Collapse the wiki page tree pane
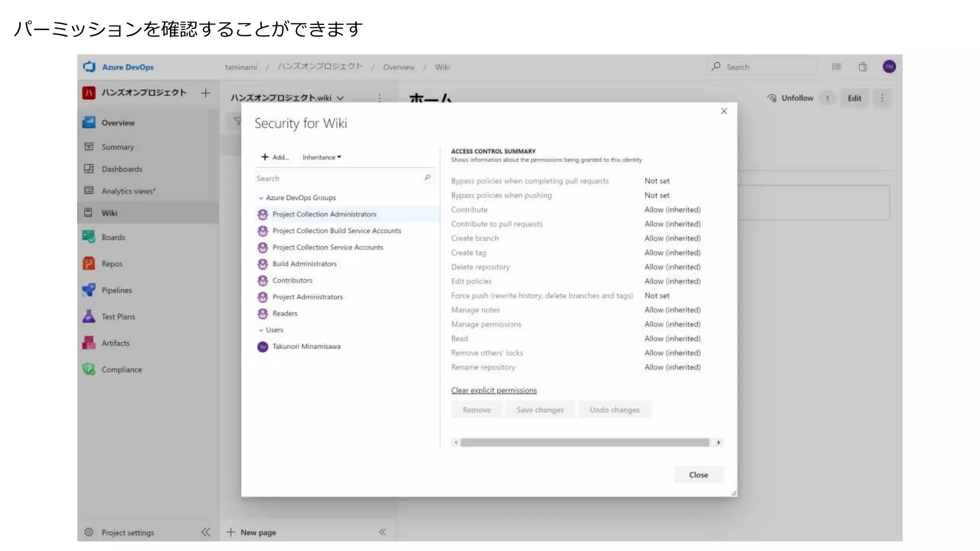Image resolution: width=980 pixels, height=551 pixels. [382, 532]
